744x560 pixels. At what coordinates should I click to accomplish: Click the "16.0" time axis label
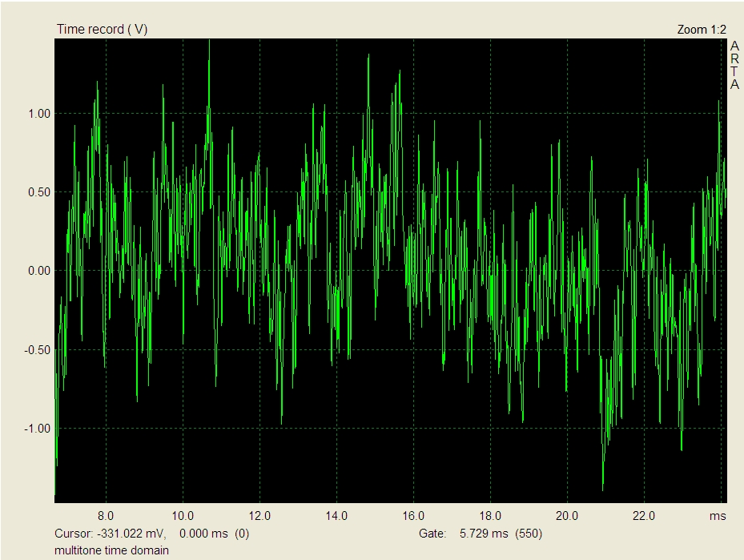point(413,516)
